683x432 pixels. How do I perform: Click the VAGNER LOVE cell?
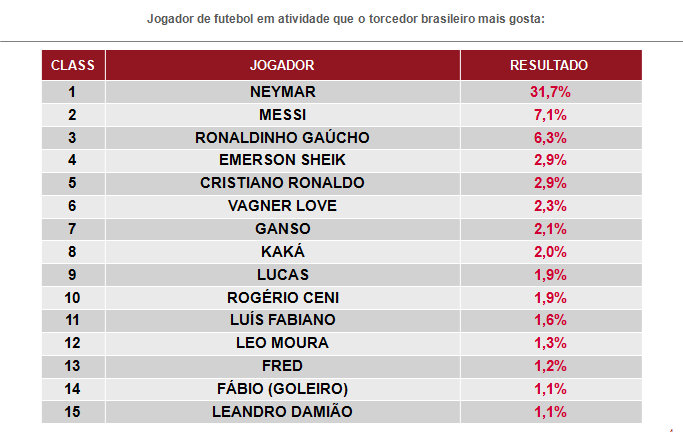tap(282, 206)
